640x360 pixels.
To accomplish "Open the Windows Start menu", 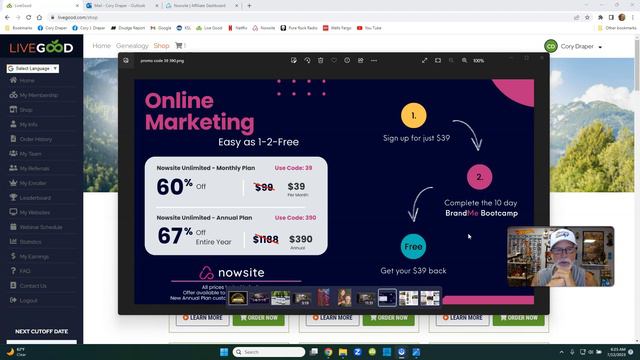I will [x=224, y=352].
